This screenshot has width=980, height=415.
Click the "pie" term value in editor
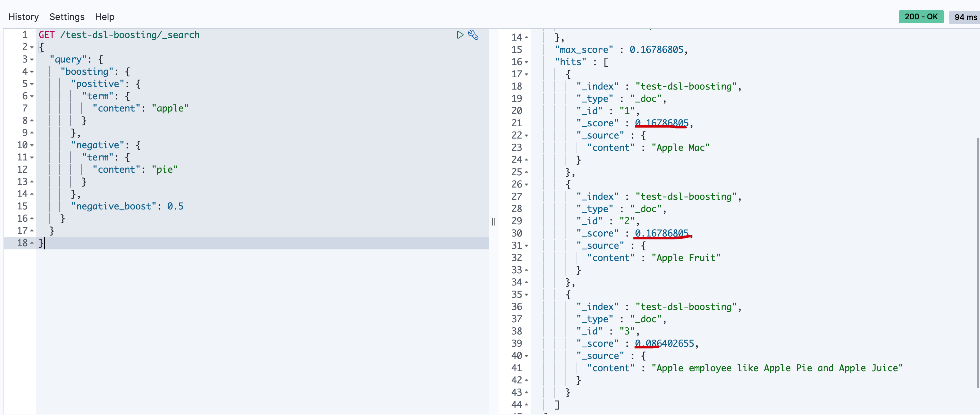pos(164,170)
